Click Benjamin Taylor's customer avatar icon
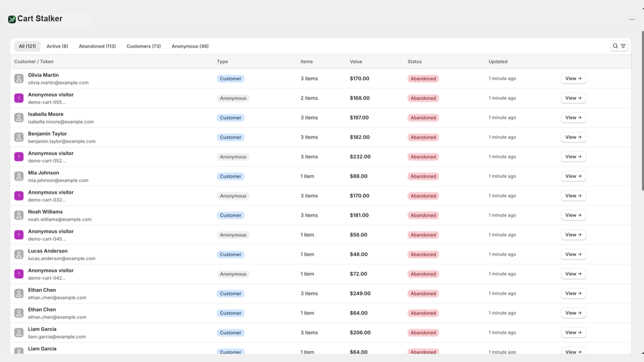This screenshot has height=362, width=644. click(x=19, y=137)
